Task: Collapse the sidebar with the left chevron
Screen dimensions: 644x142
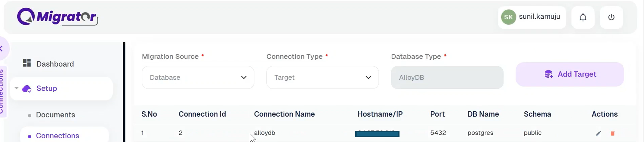Action: pyautogui.click(x=2, y=49)
